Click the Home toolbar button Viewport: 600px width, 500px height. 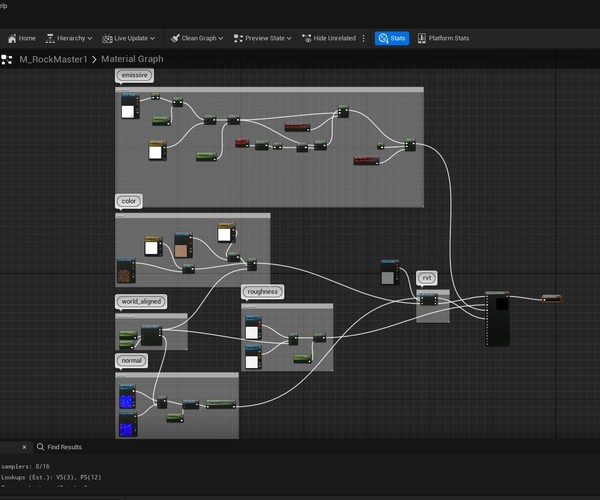[x=22, y=38]
